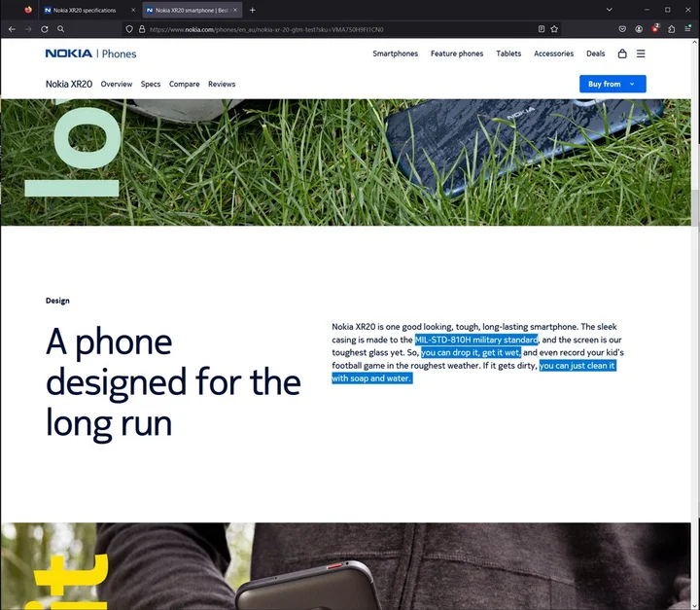700x610 pixels.
Task: Click highlighted 'you can drop it, get it wet' text
Action: (x=471, y=352)
